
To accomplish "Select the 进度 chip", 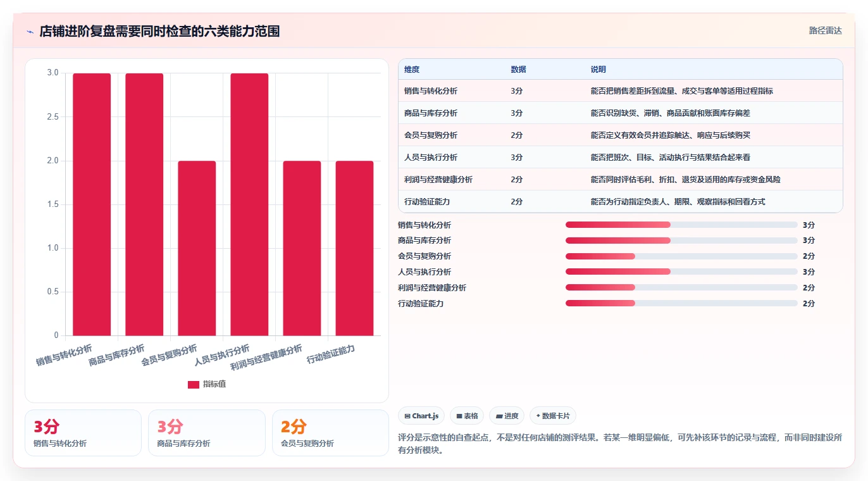I will tap(507, 416).
